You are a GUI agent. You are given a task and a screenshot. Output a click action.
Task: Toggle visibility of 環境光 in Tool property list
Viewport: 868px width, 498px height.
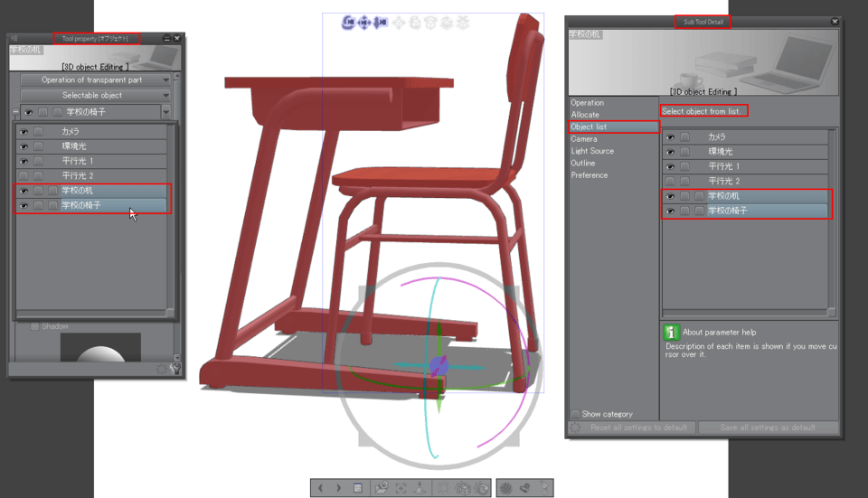(24, 146)
